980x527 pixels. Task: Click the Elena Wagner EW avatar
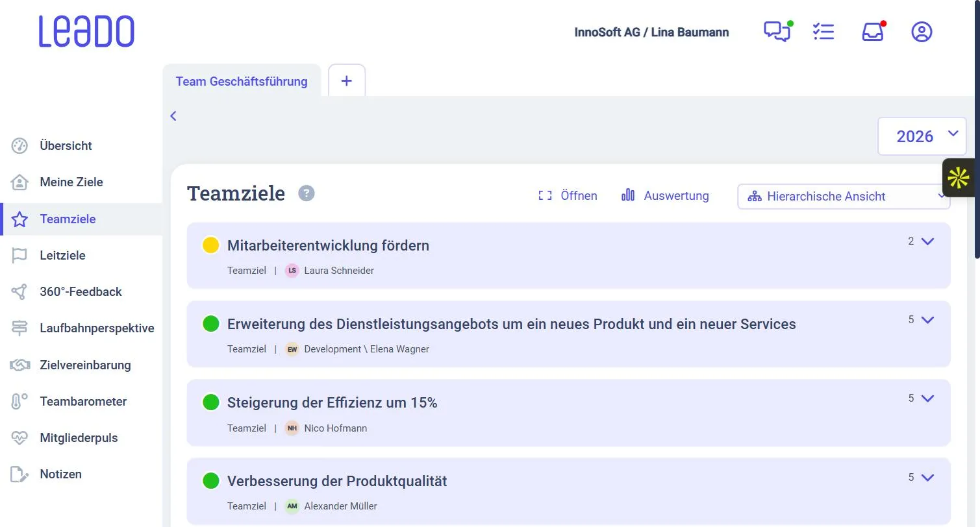pos(292,349)
